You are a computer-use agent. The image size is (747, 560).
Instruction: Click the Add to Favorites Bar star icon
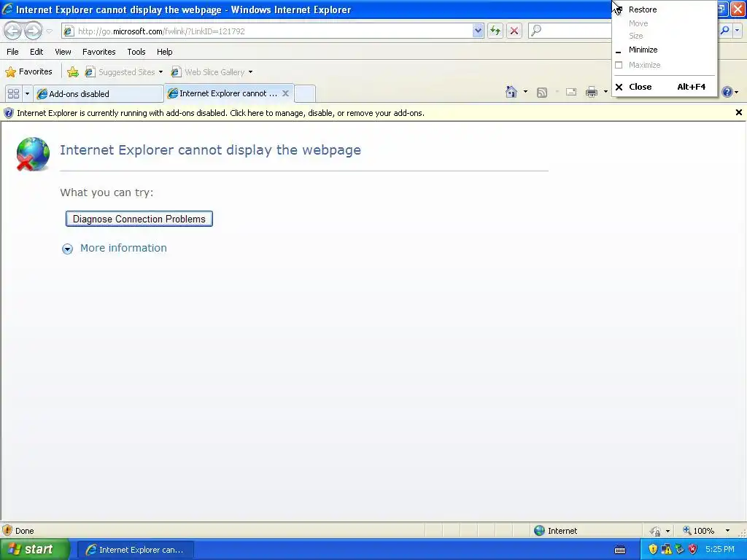pos(73,72)
